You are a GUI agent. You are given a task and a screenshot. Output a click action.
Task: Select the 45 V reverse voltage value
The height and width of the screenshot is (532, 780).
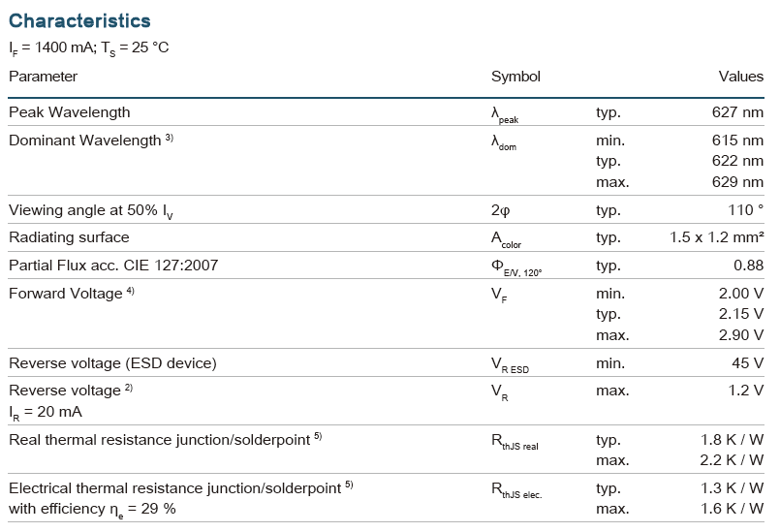point(747,363)
